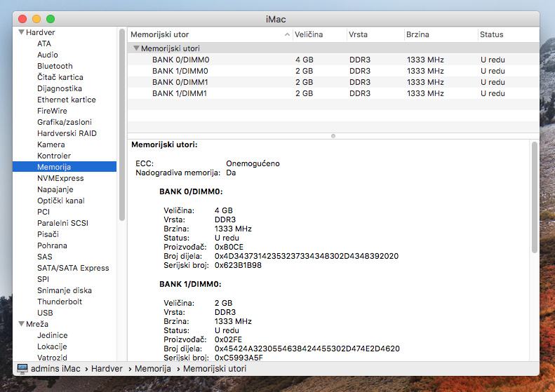Screen dimensions: 555x392
Task: Open Kontroler in the sidebar
Action: point(54,156)
